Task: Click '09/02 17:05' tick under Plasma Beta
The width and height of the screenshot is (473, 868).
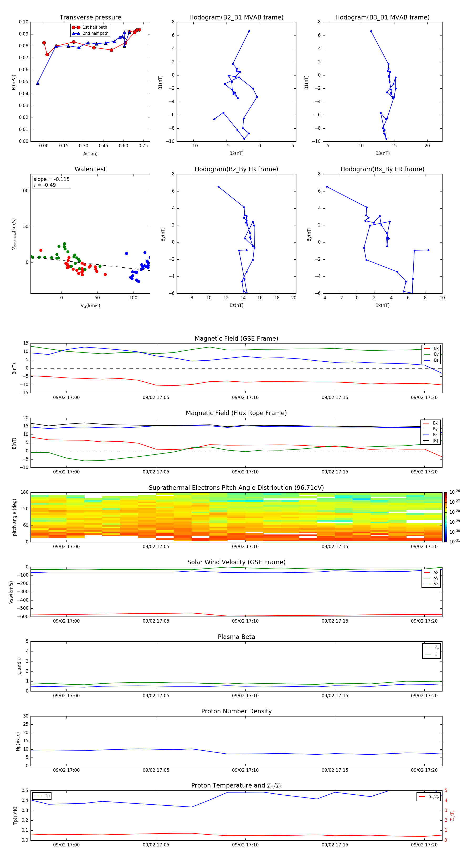Action: [x=156, y=696]
